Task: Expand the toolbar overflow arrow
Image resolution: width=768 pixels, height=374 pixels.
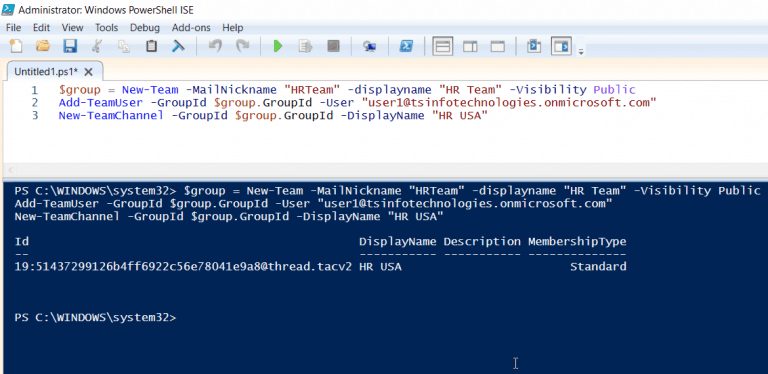Action: click(x=581, y=51)
